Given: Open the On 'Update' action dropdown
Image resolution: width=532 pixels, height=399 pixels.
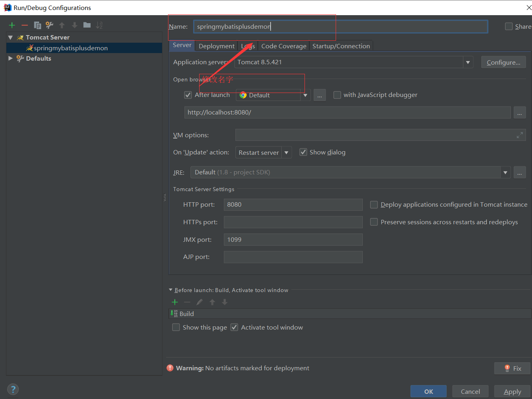Looking at the screenshot, I should point(287,152).
